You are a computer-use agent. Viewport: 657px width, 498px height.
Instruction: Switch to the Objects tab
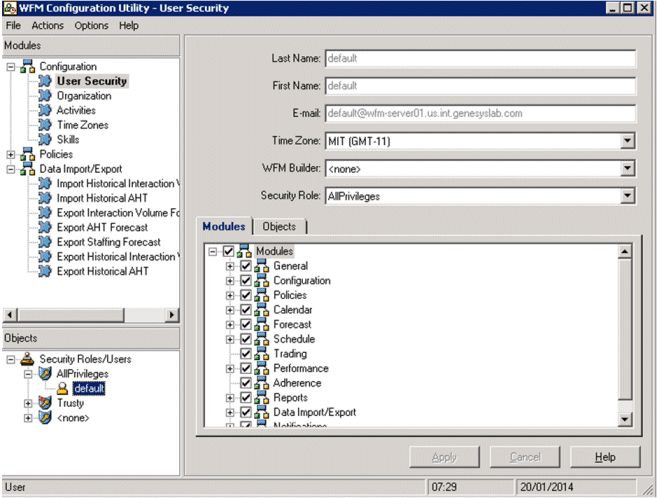pos(278,227)
